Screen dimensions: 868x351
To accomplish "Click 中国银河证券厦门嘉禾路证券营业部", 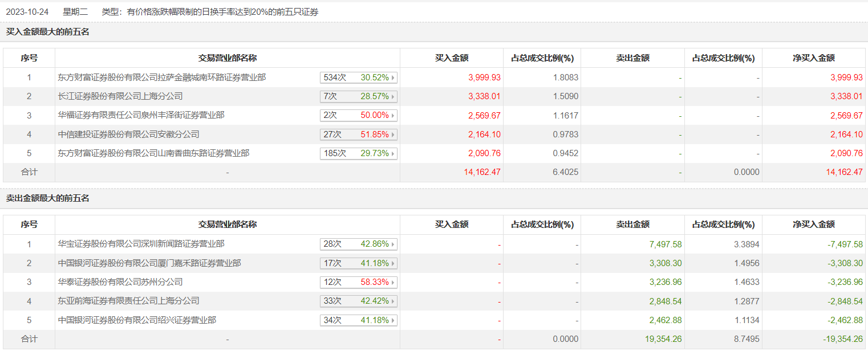I will [149, 263].
